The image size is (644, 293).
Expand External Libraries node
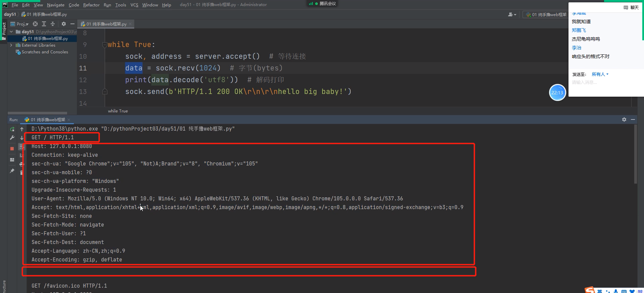point(11,45)
